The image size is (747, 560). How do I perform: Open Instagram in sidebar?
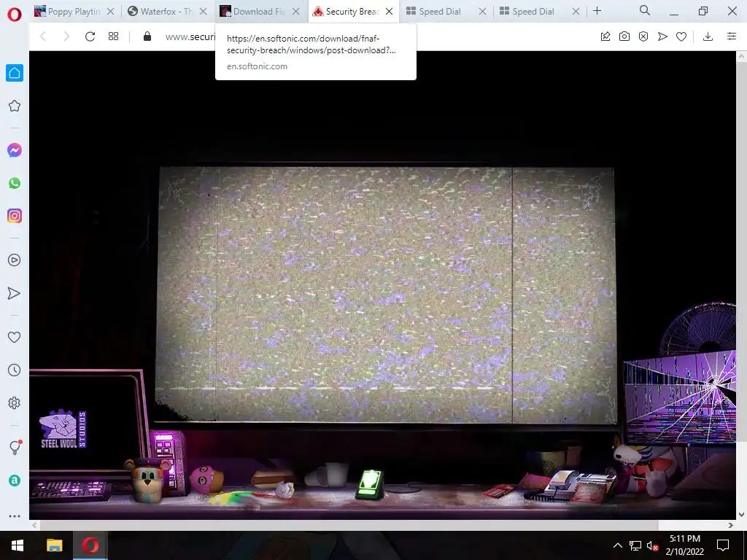click(15, 216)
